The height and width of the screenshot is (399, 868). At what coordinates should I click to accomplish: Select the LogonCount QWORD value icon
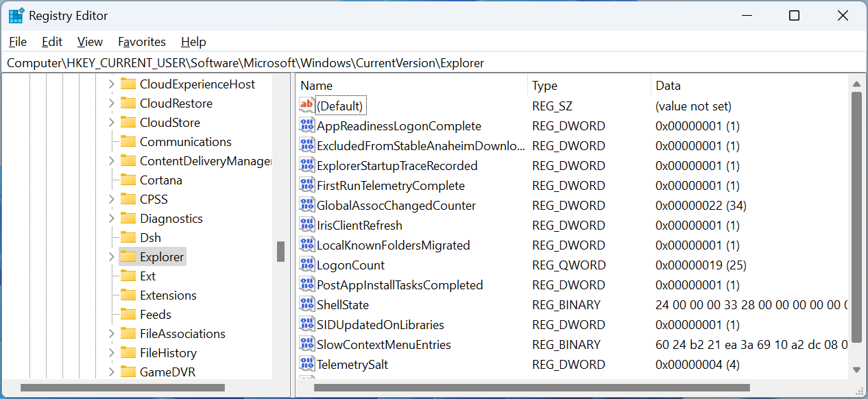click(306, 265)
